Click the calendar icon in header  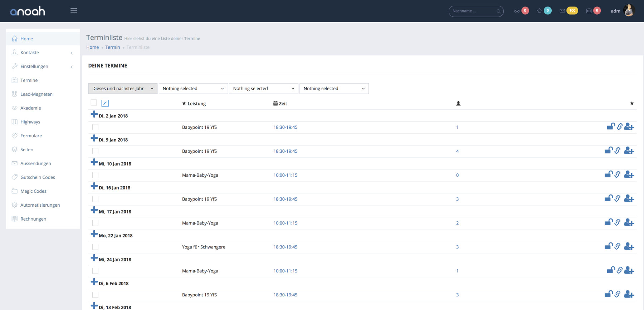click(589, 11)
